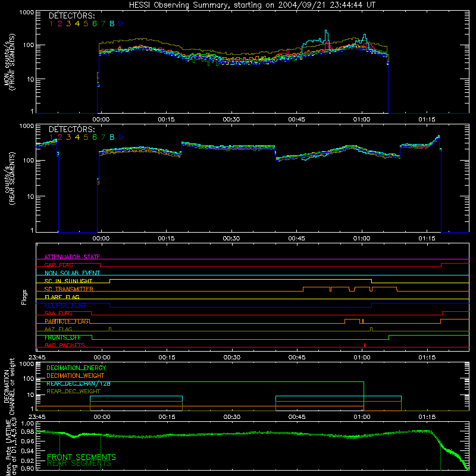Select detector number 6 in the front segments legend

click(x=95, y=24)
